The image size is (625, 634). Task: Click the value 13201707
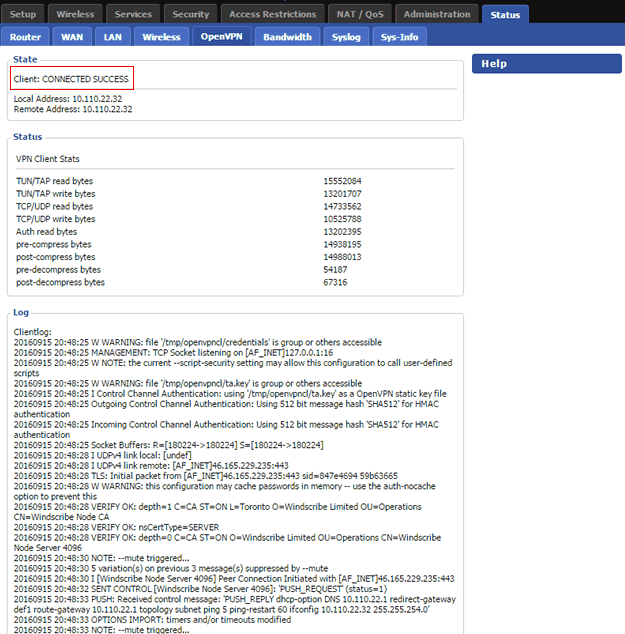click(x=342, y=194)
